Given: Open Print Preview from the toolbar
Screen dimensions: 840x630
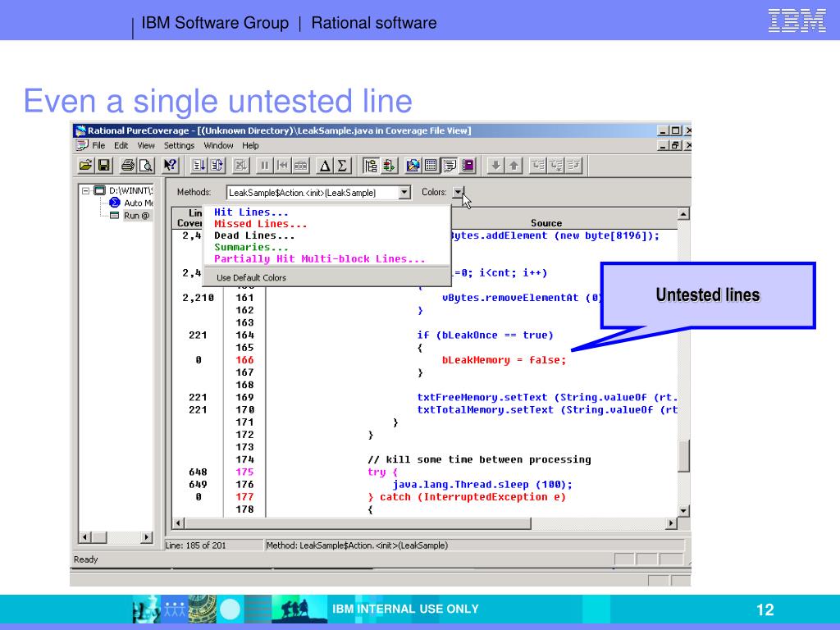Looking at the screenshot, I should [146, 166].
